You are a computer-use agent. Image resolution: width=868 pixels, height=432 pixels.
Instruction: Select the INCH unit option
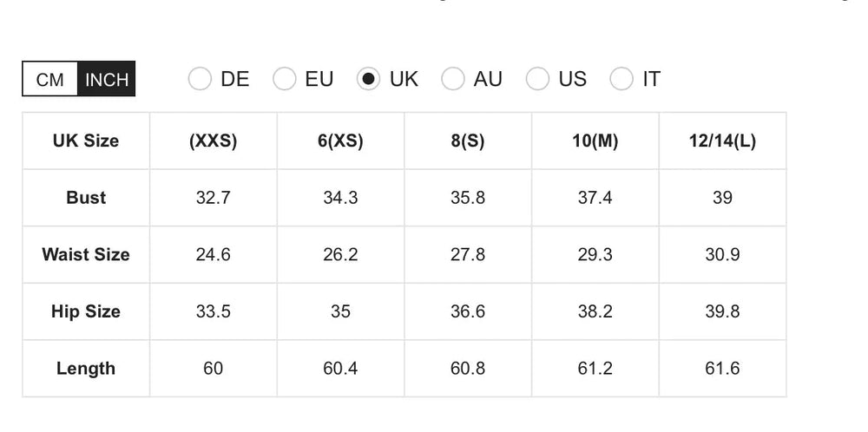click(x=107, y=80)
